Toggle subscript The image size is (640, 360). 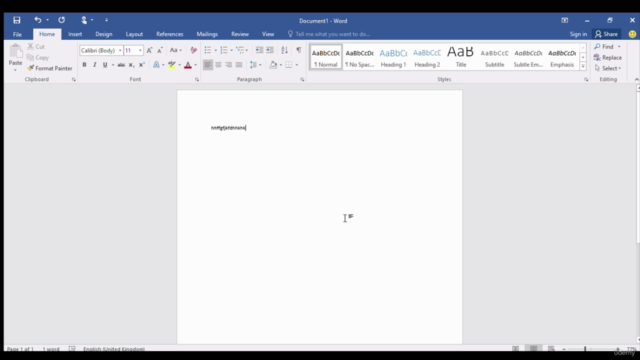pos(131,65)
